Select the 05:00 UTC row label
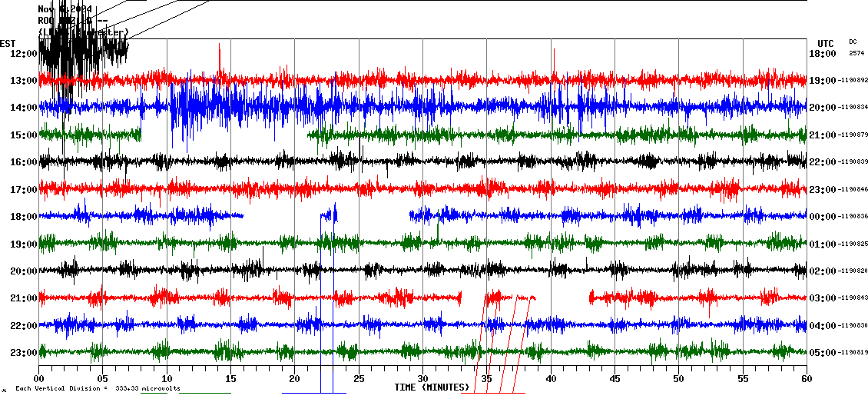The height and width of the screenshot is (399, 868). (x=822, y=353)
